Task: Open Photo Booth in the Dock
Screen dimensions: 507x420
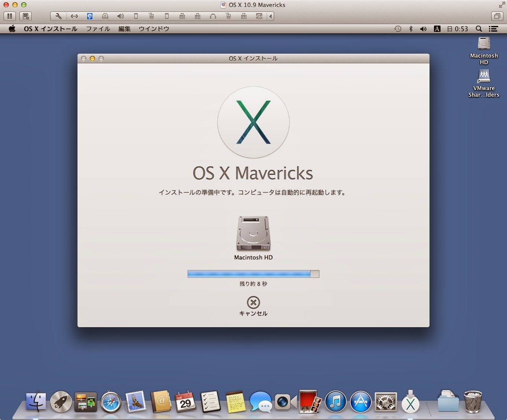Action: tap(310, 402)
